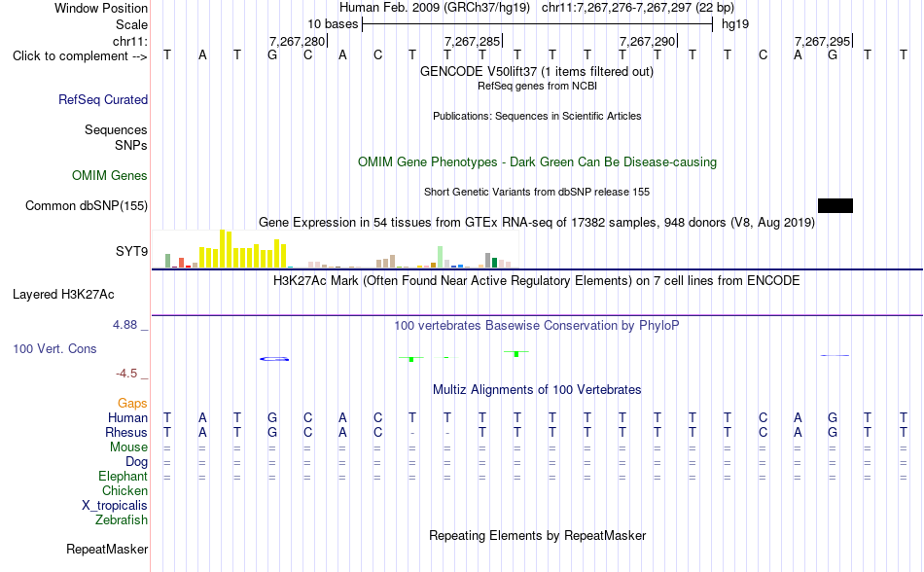Screen dimensions: 924x572
Task: Open the Common dbSNP(155) track label
Action: click(87, 205)
